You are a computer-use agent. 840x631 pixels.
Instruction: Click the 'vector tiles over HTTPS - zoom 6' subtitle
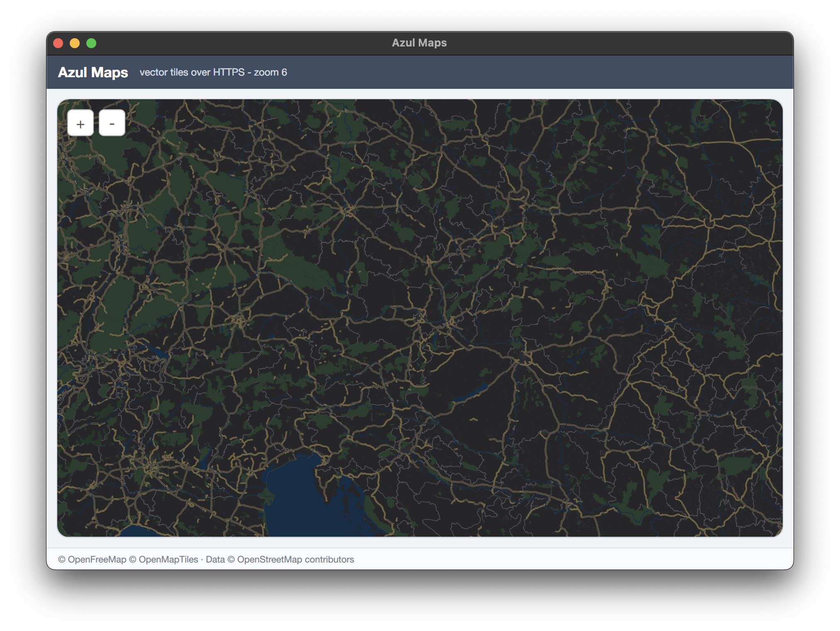point(213,72)
